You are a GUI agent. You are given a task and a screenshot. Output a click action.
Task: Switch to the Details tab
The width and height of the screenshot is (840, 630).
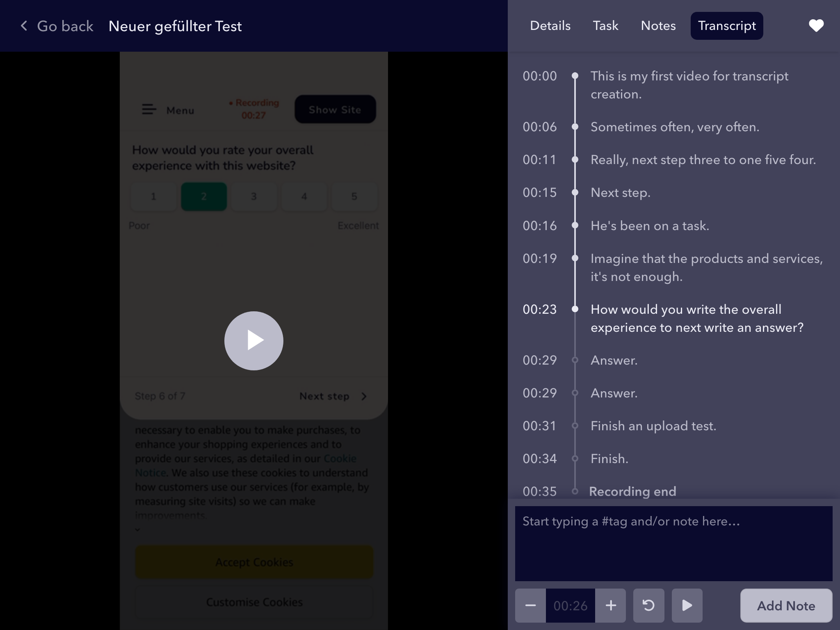coord(550,26)
